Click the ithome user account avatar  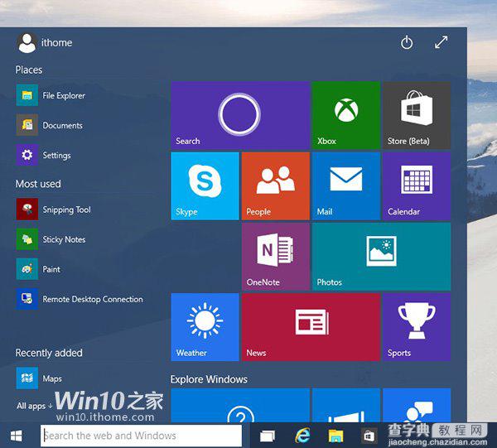[x=27, y=43]
